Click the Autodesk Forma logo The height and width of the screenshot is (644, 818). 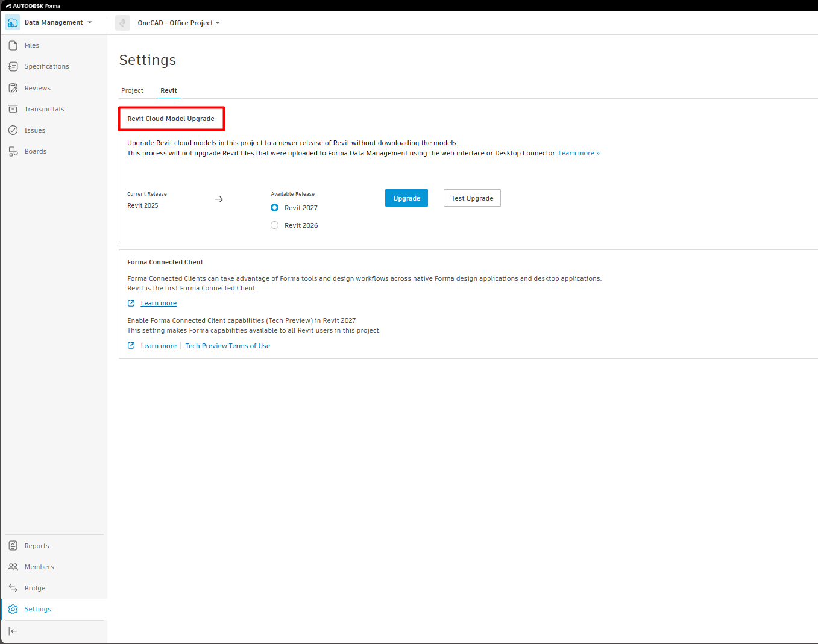pos(33,6)
